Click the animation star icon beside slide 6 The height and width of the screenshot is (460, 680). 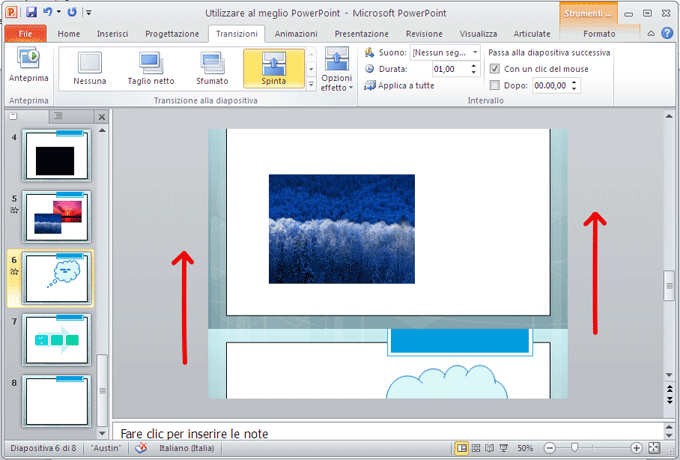[14, 272]
